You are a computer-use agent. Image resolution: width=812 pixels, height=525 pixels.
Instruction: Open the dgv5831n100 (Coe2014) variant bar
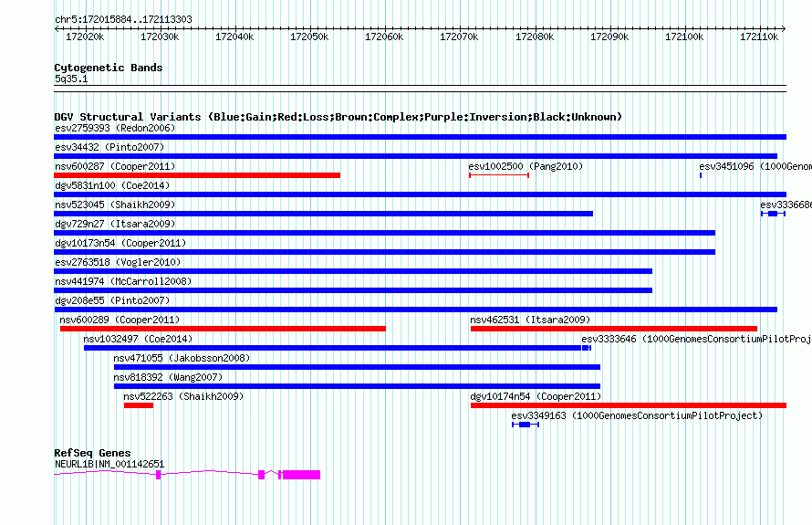tap(420, 194)
